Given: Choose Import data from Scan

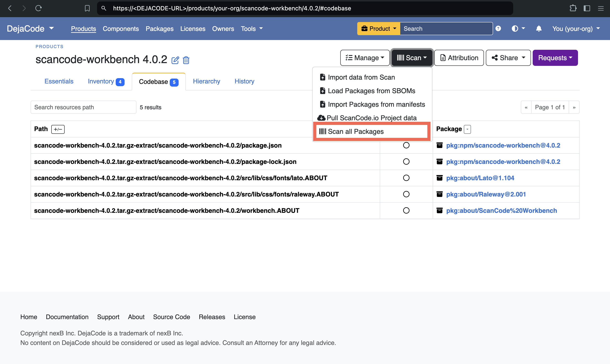Looking at the screenshot, I should click(372, 77).
